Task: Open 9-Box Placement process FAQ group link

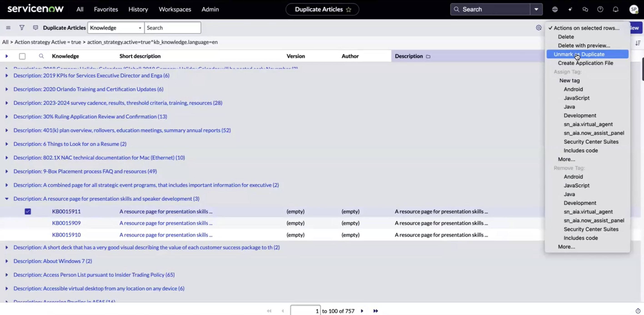Action: pos(85,171)
